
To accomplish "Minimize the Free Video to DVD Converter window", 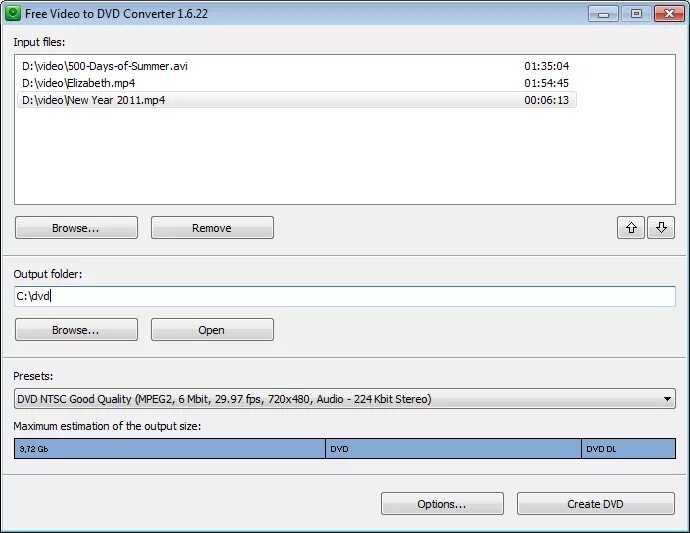I will (x=603, y=14).
